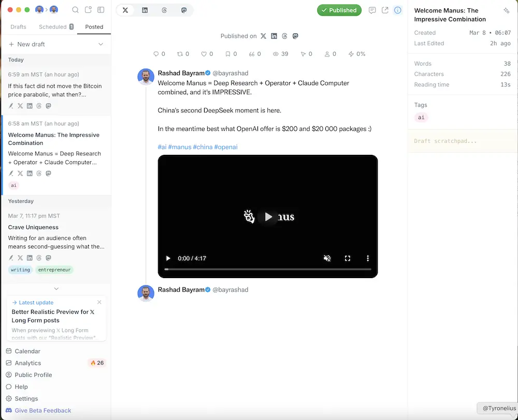Click into the Draft scratchpad field
518x420 pixels.
tap(463, 141)
